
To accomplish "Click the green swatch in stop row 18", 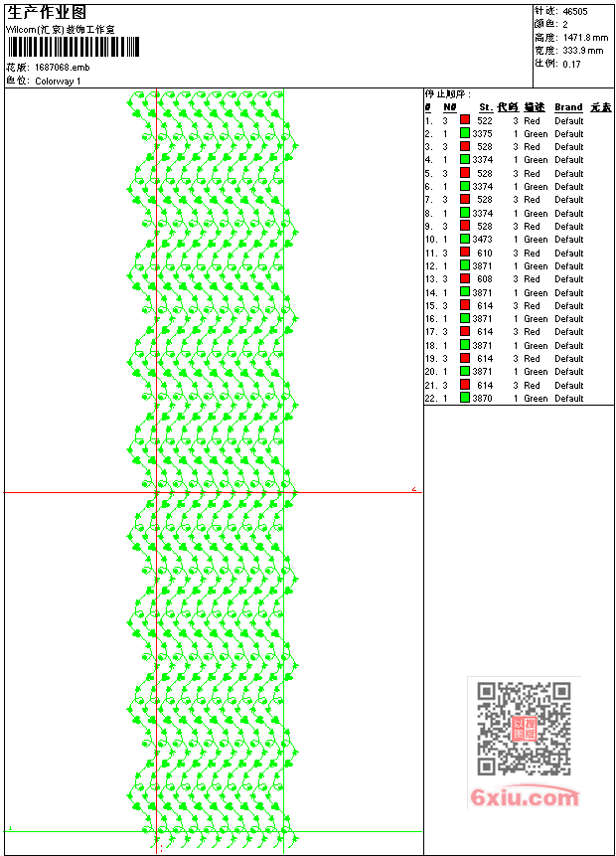I will coord(464,344).
